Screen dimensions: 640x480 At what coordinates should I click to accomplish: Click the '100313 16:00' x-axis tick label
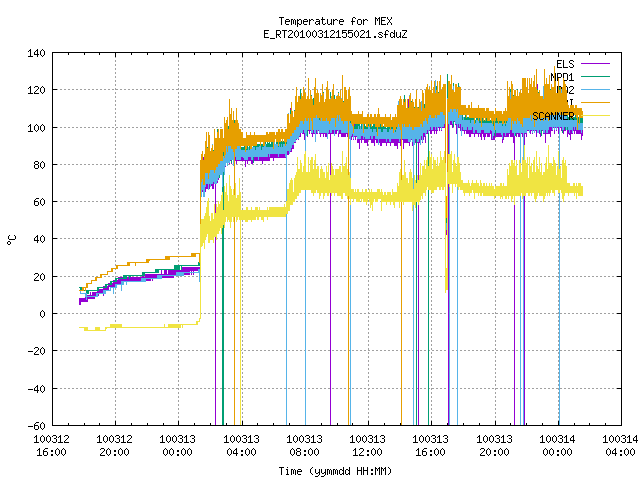(431, 446)
